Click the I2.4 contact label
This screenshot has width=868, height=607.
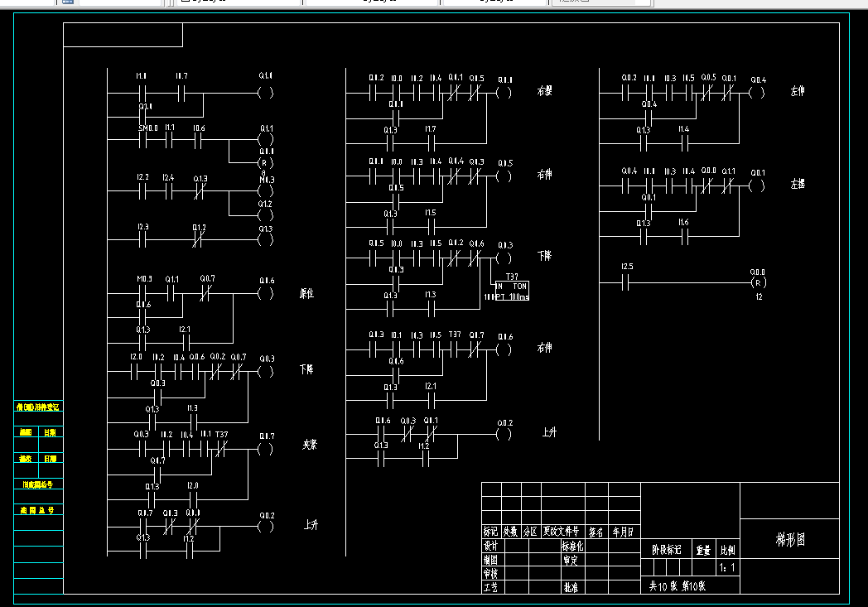click(168, 177)
